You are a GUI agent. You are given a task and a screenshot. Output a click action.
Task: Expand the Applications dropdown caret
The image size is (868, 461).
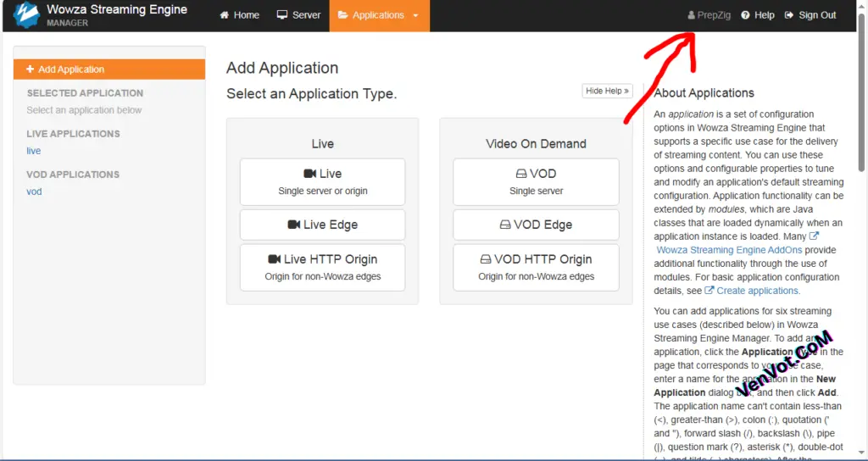point(415,15)
